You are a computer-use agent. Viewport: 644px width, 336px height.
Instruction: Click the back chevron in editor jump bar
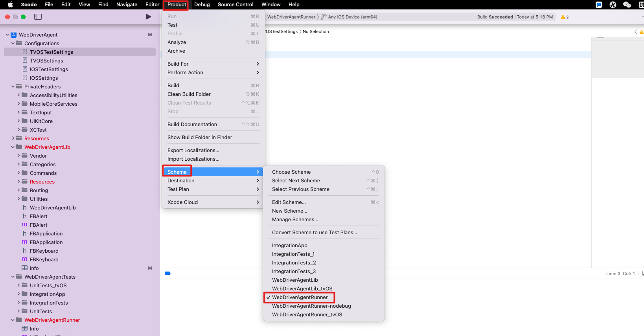point(636,31)
